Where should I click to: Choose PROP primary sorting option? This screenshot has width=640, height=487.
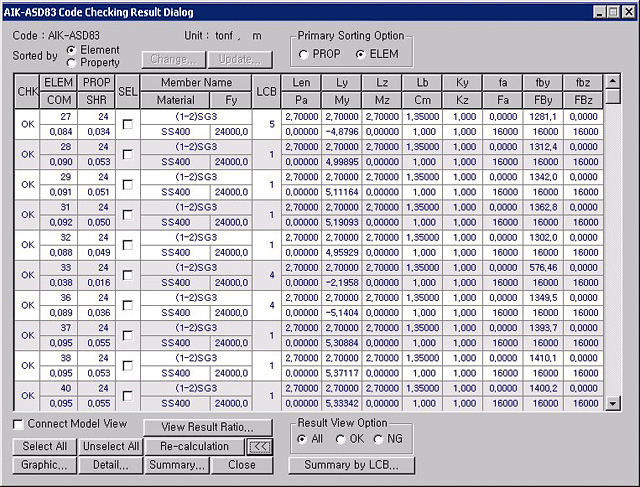(x=303, y=54)
